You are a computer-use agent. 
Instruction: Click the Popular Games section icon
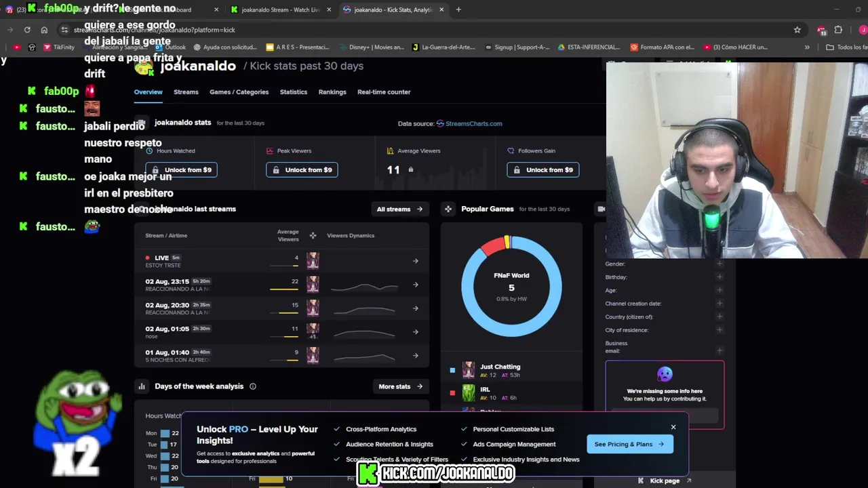448,209
